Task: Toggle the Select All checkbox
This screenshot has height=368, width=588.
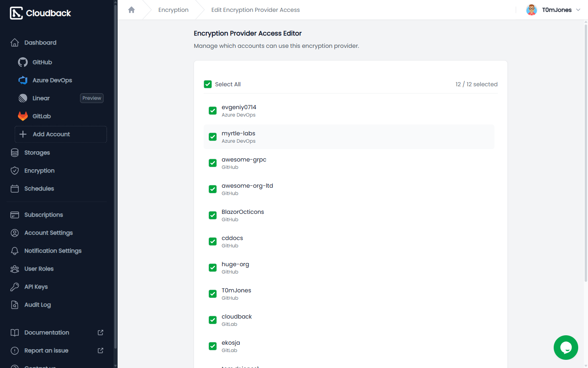Action: [208, 84]
